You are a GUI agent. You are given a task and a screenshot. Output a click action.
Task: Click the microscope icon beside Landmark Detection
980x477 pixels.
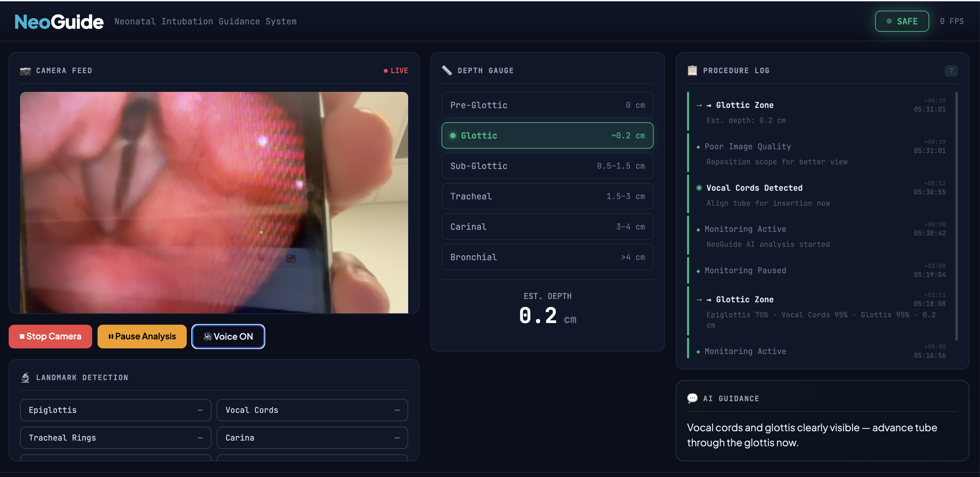point(25,377)
